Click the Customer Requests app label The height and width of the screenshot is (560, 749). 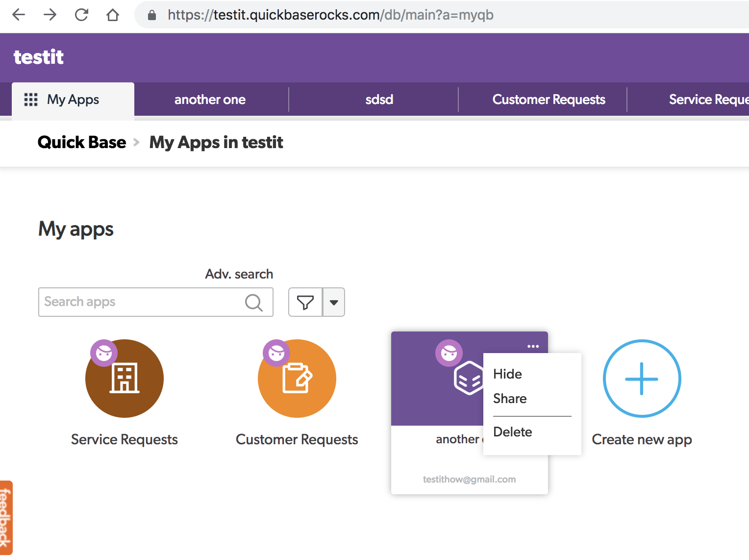297,439
